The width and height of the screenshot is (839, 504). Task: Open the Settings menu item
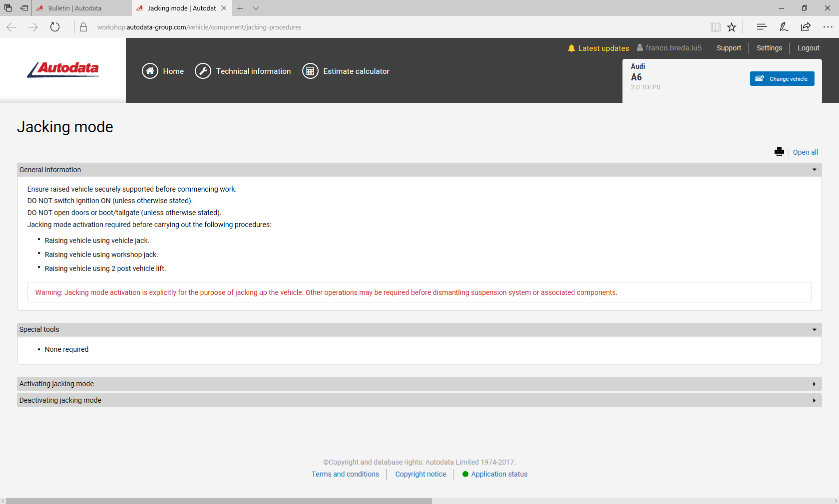(769, 48)
